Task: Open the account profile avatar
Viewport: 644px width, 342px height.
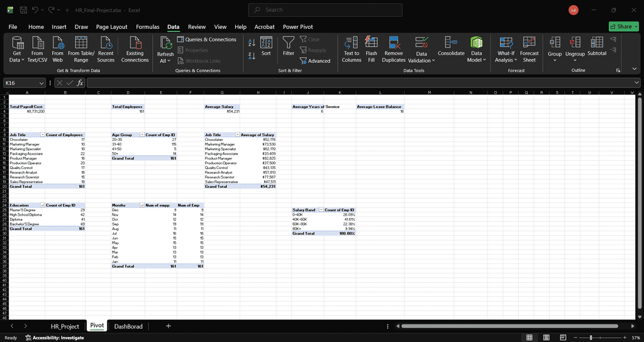Action: pos(574,10)
